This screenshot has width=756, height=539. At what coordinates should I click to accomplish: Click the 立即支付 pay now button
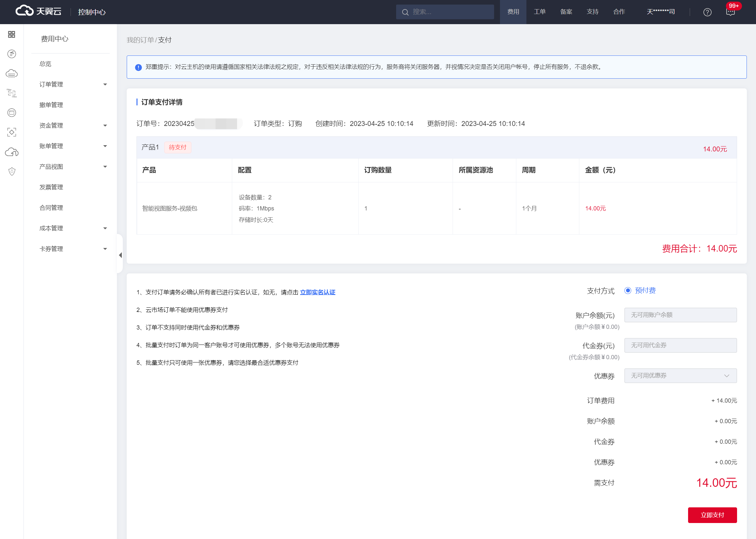click(712, 515)
